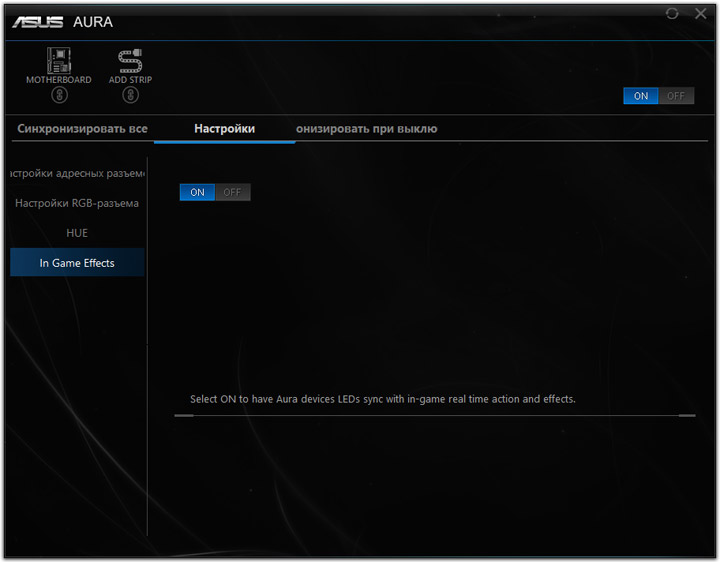720x562 pixels.
Task: Open the tab ending with при выклю
Action: (x=366, y=129)
